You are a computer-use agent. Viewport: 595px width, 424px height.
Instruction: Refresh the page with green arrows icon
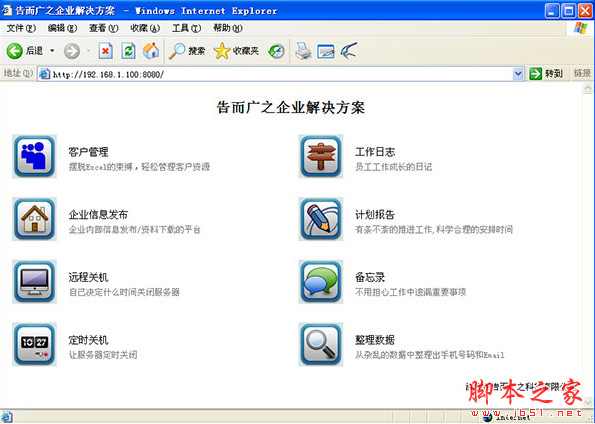click(128, 51)
